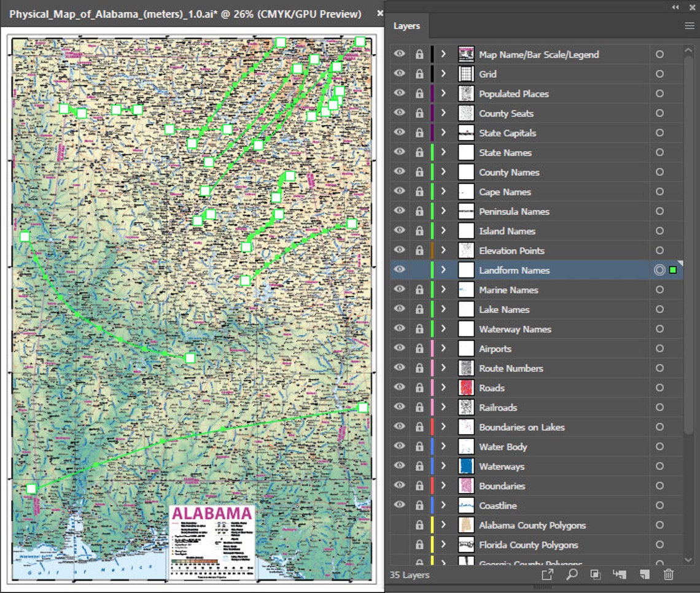Open the Layers panel flyout menu
700x593 pixels.
(689, 26)
